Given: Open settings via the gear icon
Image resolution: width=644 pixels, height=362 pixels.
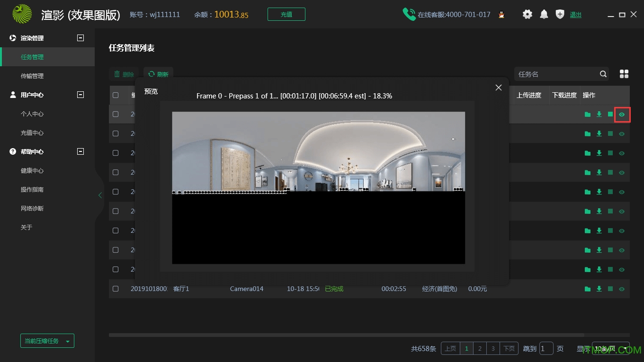Looking at the screenshot, I should pyautogui.click(x=527, y=14).
